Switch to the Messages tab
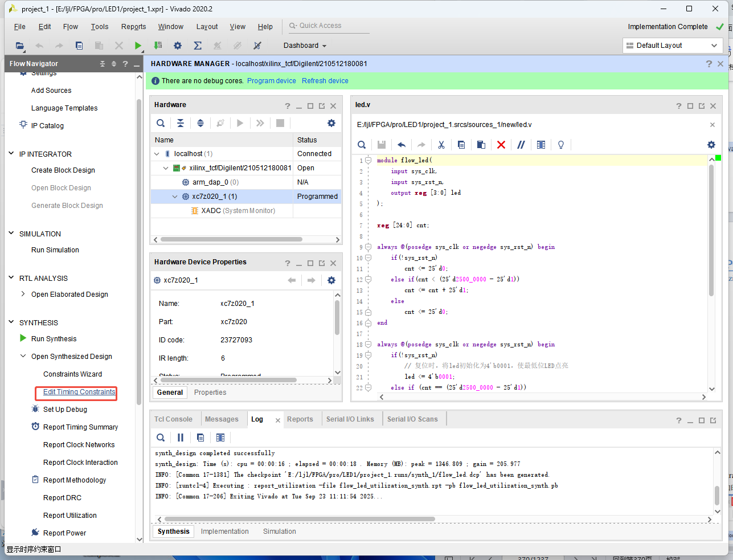 click(222, 419)
